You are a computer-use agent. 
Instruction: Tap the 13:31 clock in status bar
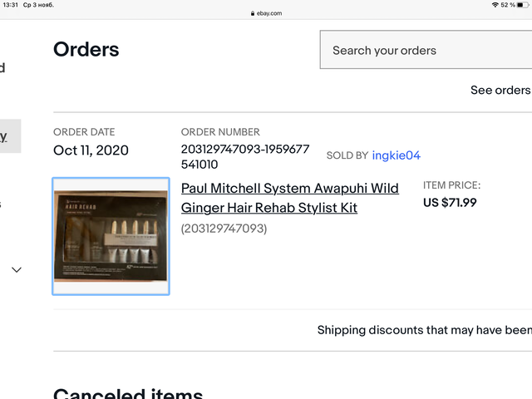click(x=11, y=5)
